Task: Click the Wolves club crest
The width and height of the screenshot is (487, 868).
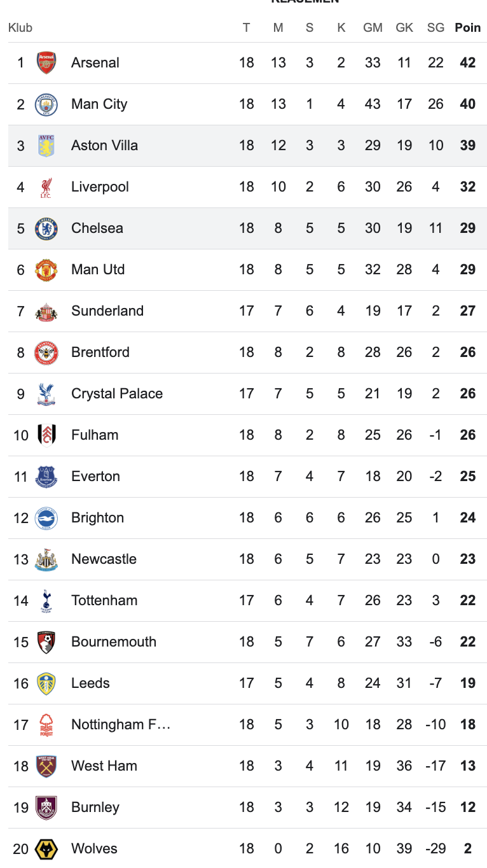Action: click(46, 849)
